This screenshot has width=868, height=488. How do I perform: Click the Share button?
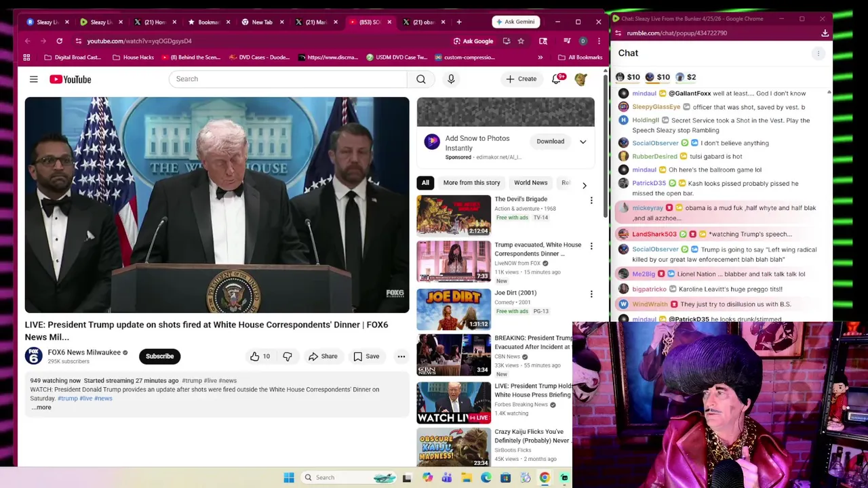coord(323,357)
